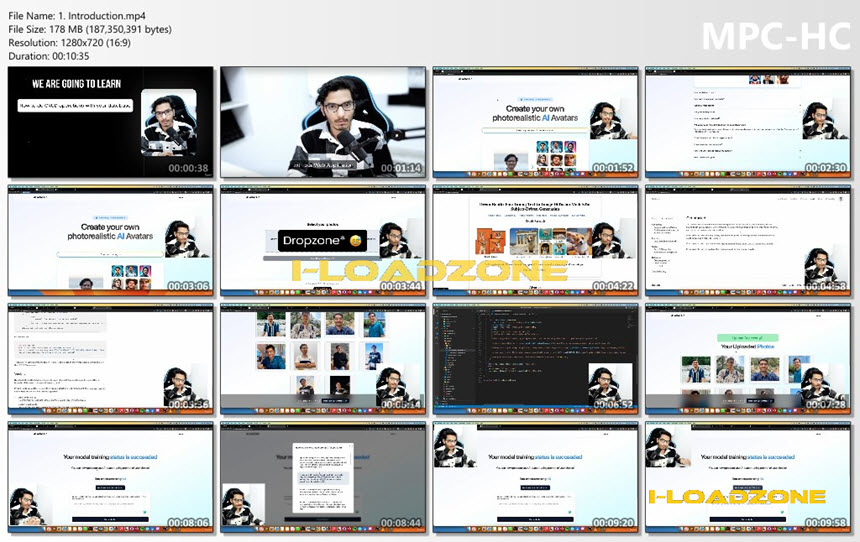Select the thumbnail stamped 00:00:38
Viewport: 860px width, 542px height.
pos(110,122)
